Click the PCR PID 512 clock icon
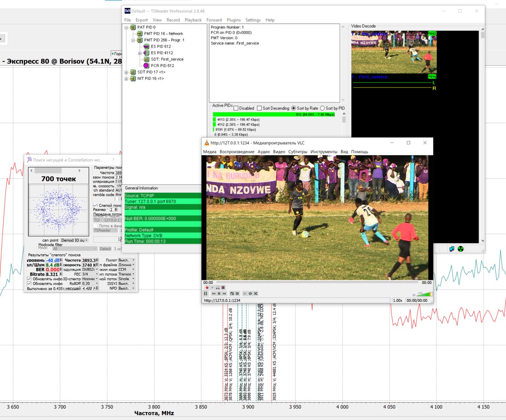Image resolution: width=506 pixels, height=420 pixels. click(x=146, y=66)
